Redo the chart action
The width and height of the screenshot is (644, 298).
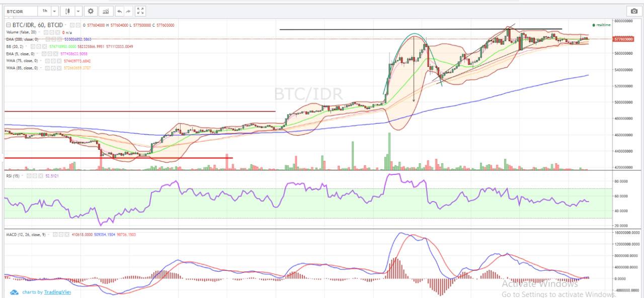point(128,11)
